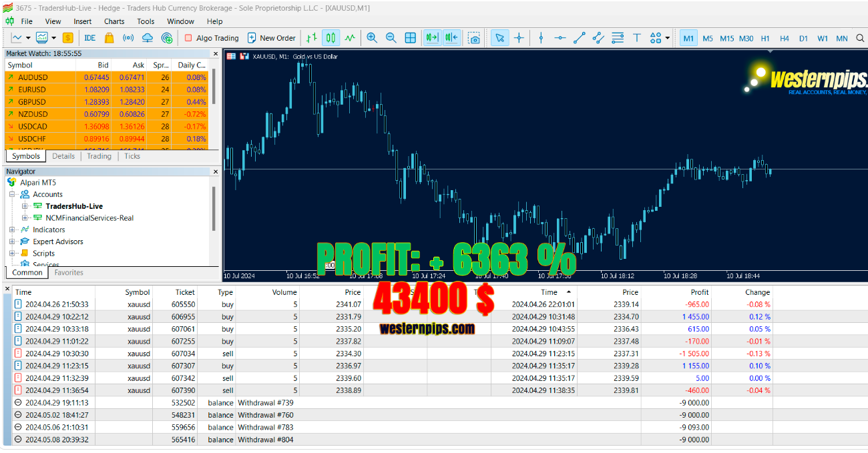Expand the Expert Advisors tree node
Viewport: 868px width, 453px height.
point(12,242)
